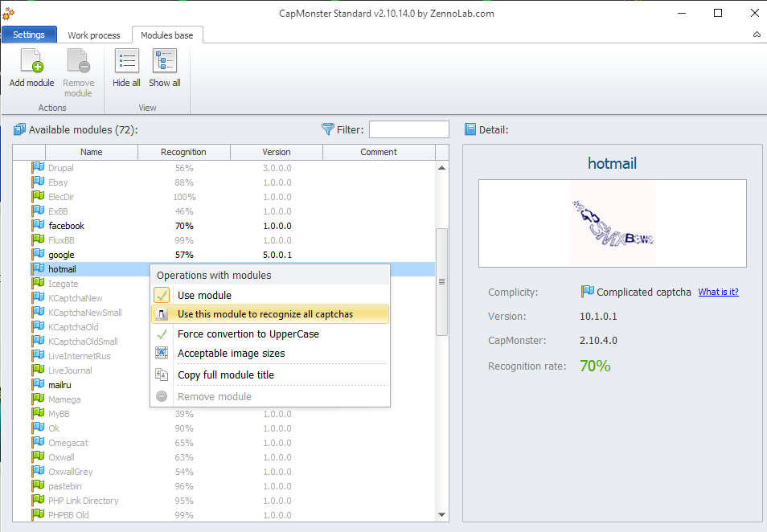Choose Copy full module title
The image size is (767, 532).
pos(270,375)
